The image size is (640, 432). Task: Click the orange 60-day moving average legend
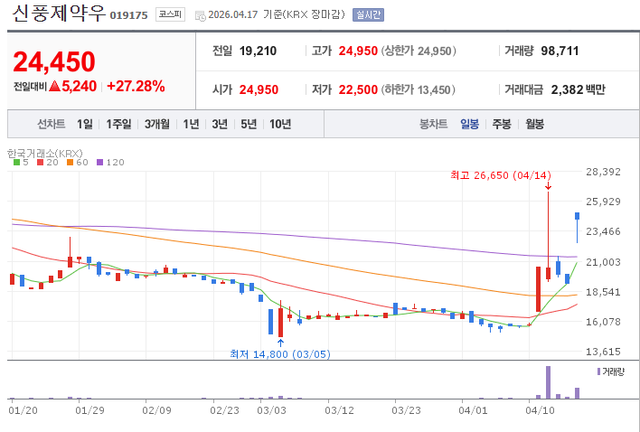point(75,162)
